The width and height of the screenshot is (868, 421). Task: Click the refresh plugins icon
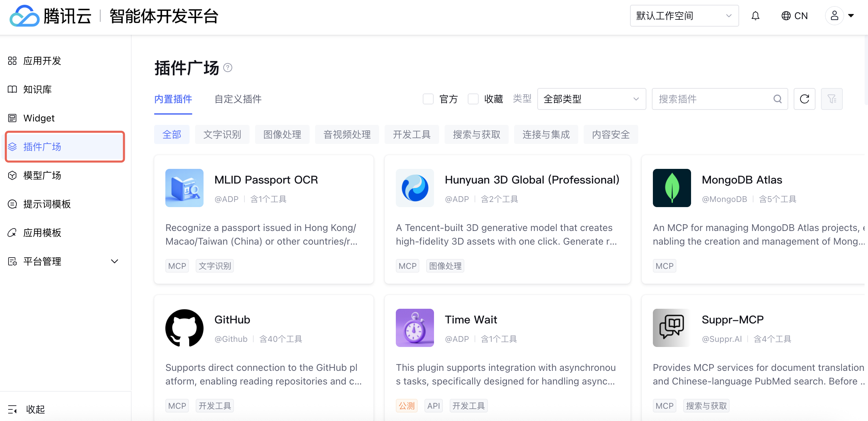point(804,99)
